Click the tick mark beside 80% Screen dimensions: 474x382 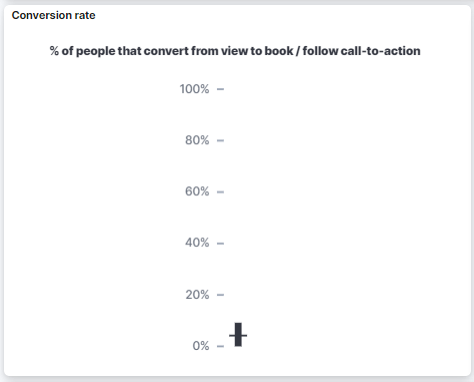[x=220, y=140]
